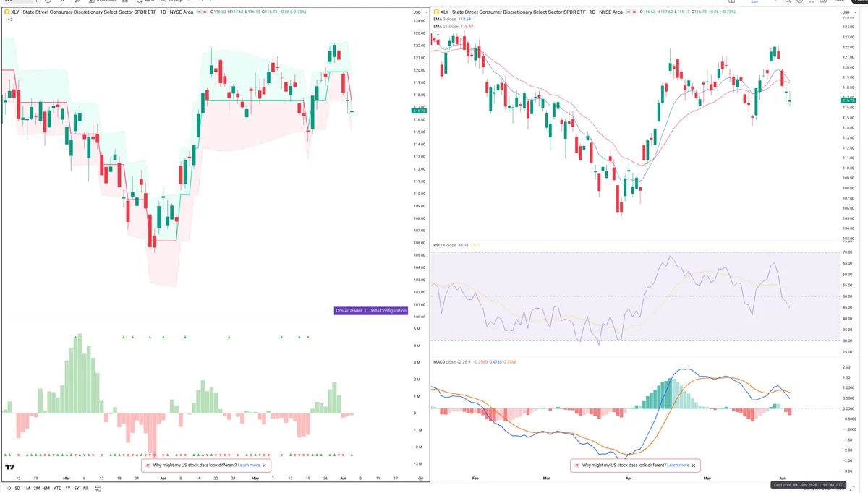
Task: Click the right chart's green current price label
Action: click(848, 101)
